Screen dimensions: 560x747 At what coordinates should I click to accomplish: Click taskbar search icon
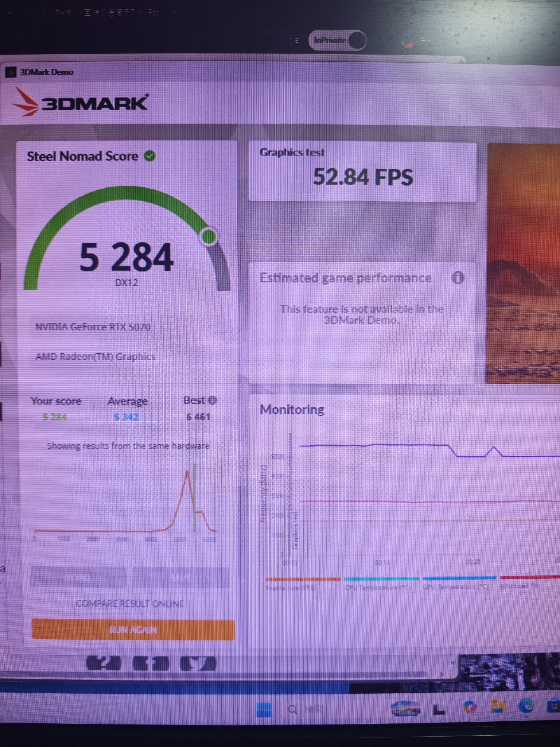(293, 710)
